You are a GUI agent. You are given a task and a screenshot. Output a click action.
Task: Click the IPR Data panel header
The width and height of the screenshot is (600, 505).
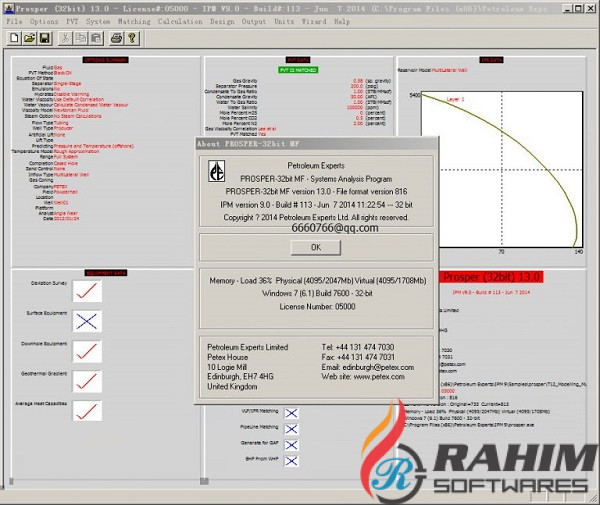(x=492, y=60)
